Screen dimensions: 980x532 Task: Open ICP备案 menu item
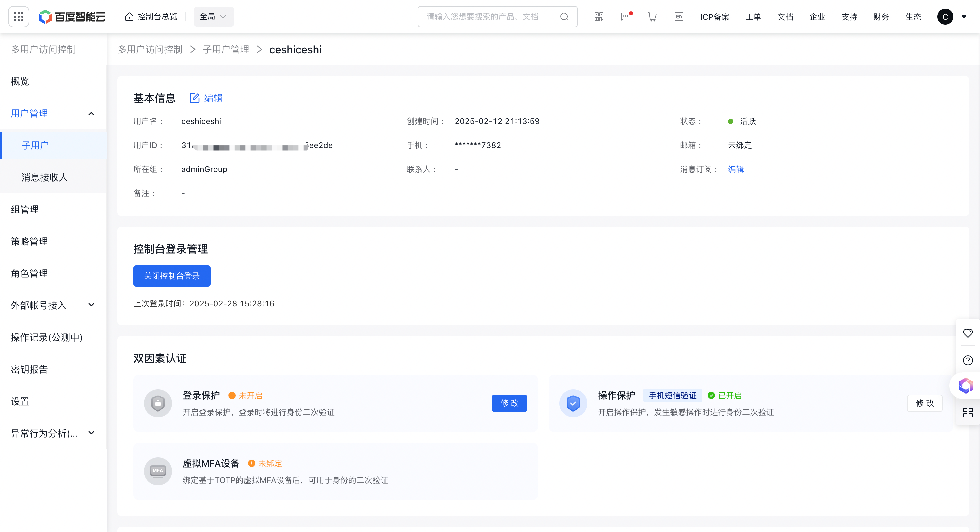714,17
